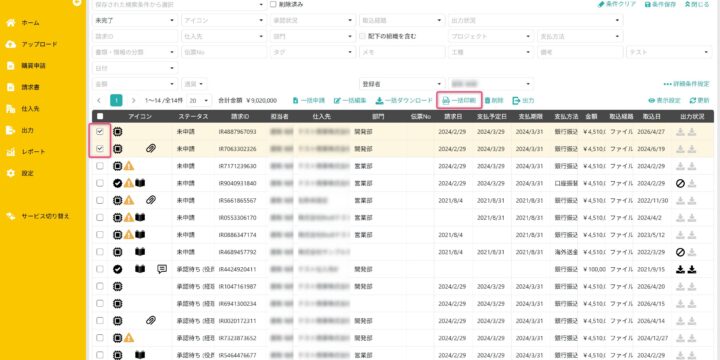This screenshot has width=720, height=360.
Task: Open レポート sidebar item
Action: click(33, 152)
